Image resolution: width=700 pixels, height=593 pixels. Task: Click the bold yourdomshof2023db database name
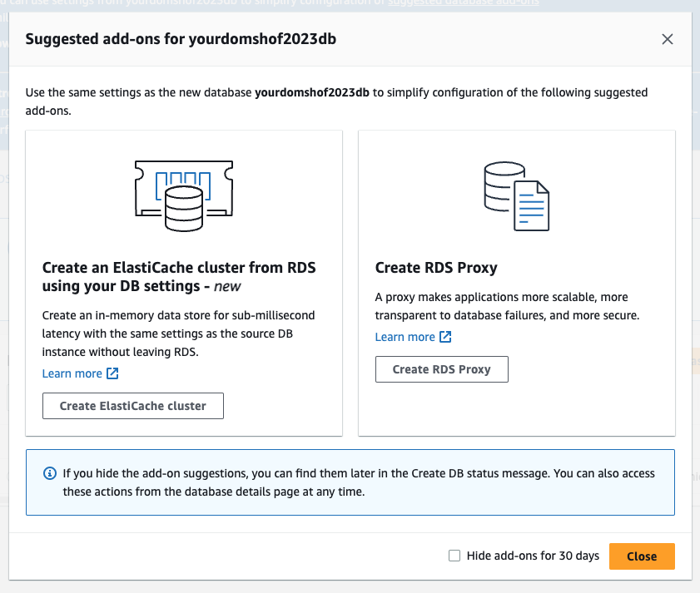312,93
